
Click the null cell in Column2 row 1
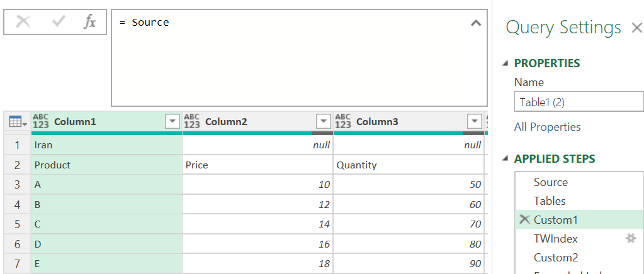258,145
